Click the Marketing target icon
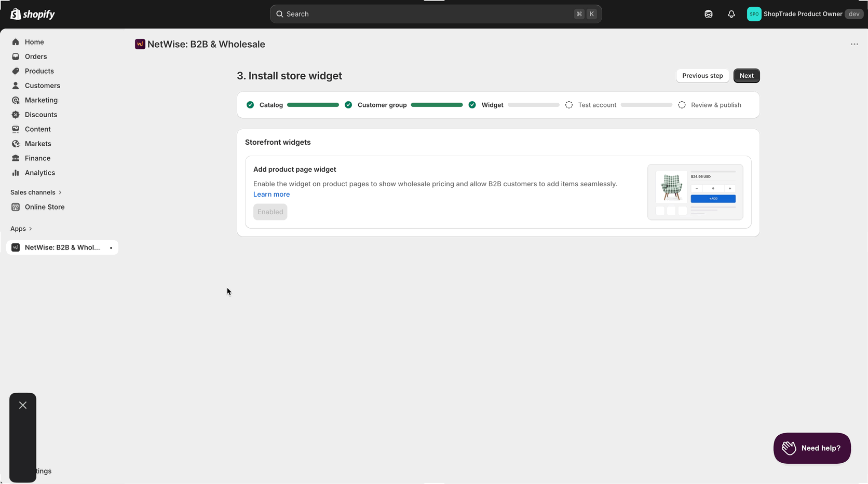The height and width of the screenshot is (484, 868). coord(16,100)
